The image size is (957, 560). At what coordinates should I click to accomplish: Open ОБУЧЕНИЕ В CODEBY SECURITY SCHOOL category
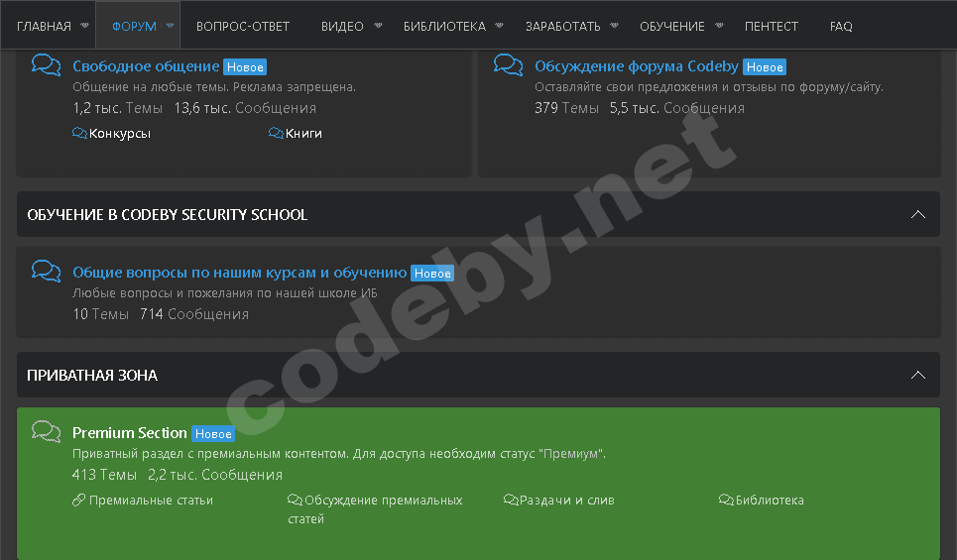pos(168,215)
